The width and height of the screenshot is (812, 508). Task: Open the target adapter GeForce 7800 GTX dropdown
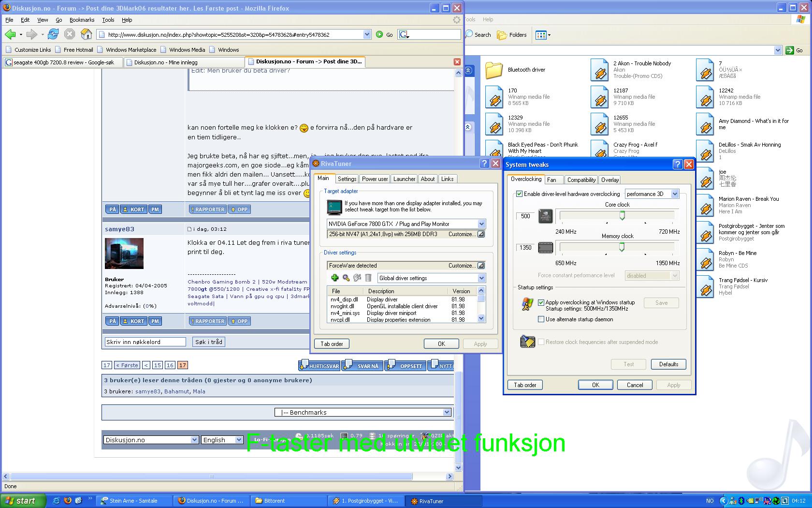click(481, 224)
